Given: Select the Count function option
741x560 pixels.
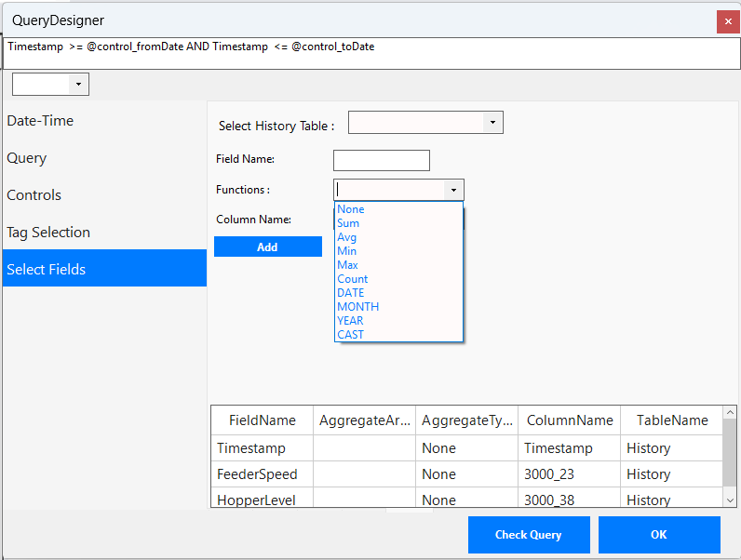Looking at the screenshot, I should tap(353, 279).
